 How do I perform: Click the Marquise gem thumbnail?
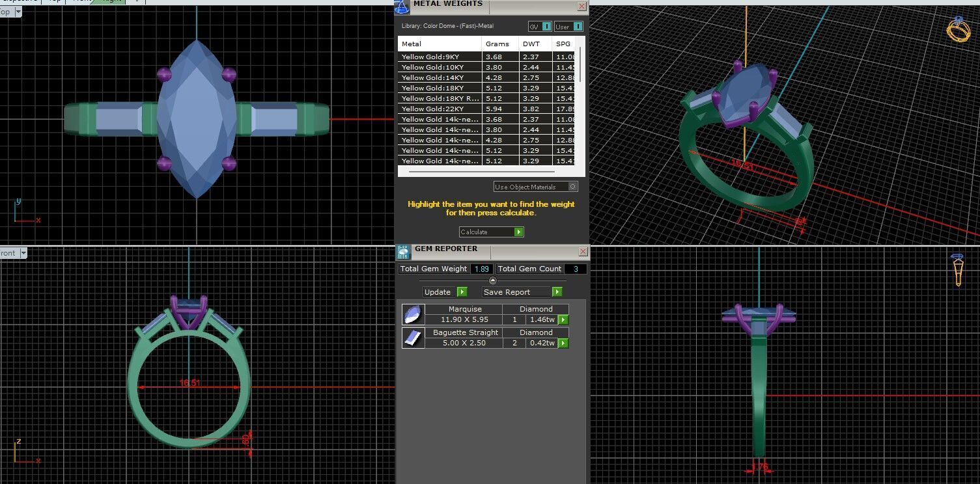point(413,315)
